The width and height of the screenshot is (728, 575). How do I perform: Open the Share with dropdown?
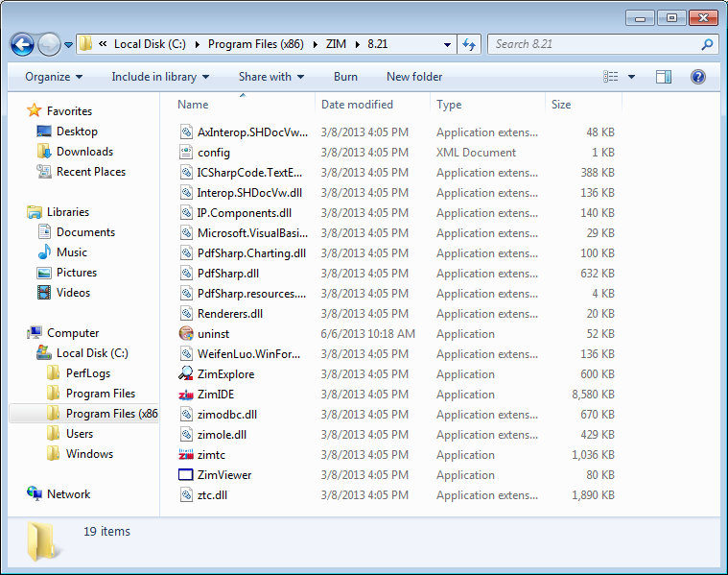(x=270, y=77)
